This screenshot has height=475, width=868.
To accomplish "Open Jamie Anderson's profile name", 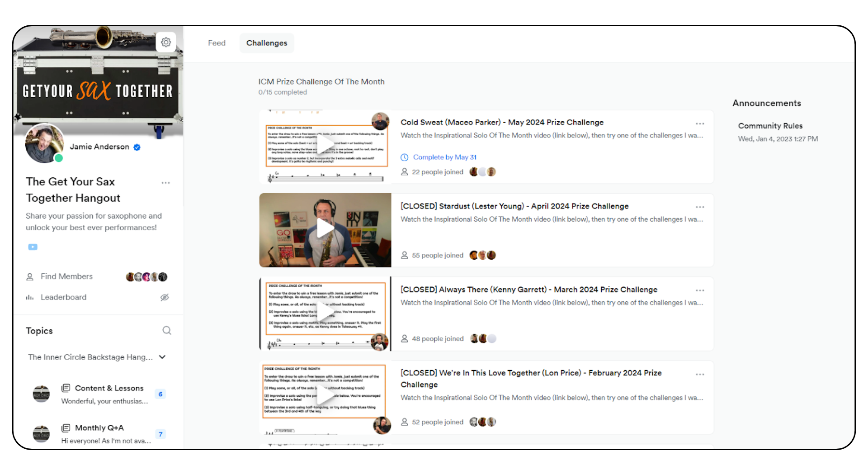I will [x=99, y=147].
